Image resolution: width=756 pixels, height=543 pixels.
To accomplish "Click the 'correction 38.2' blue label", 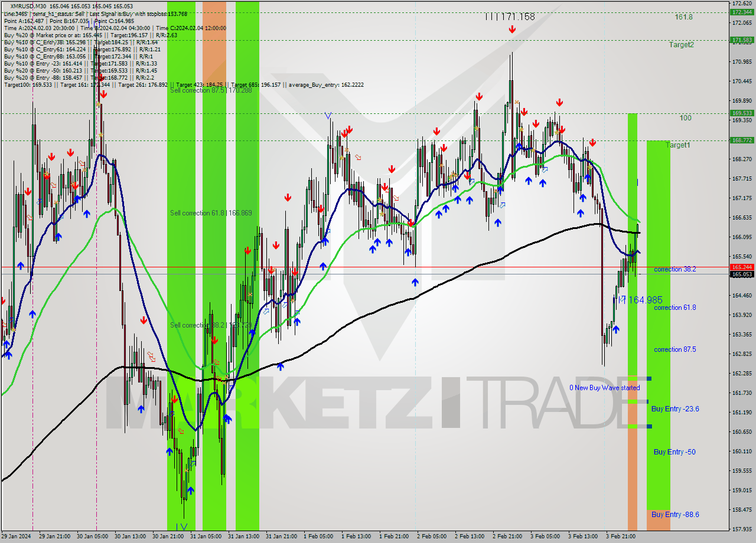I will [x=674, y=269].
